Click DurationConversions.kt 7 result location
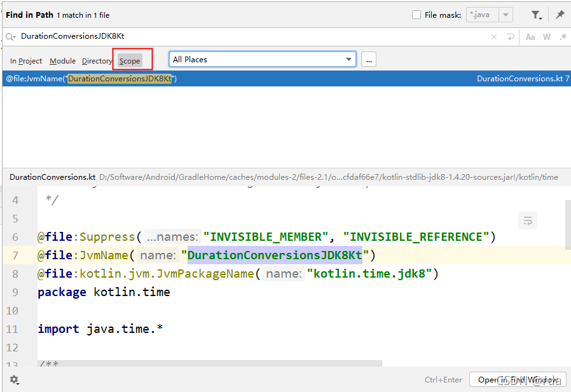Screen dimensions: 571x392 tap(523, 79)
